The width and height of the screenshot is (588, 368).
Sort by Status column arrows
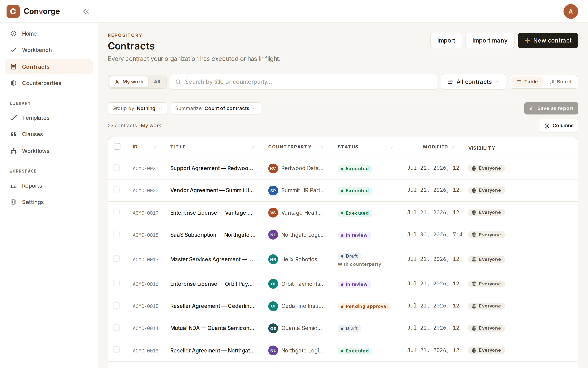tap(391, 147)
